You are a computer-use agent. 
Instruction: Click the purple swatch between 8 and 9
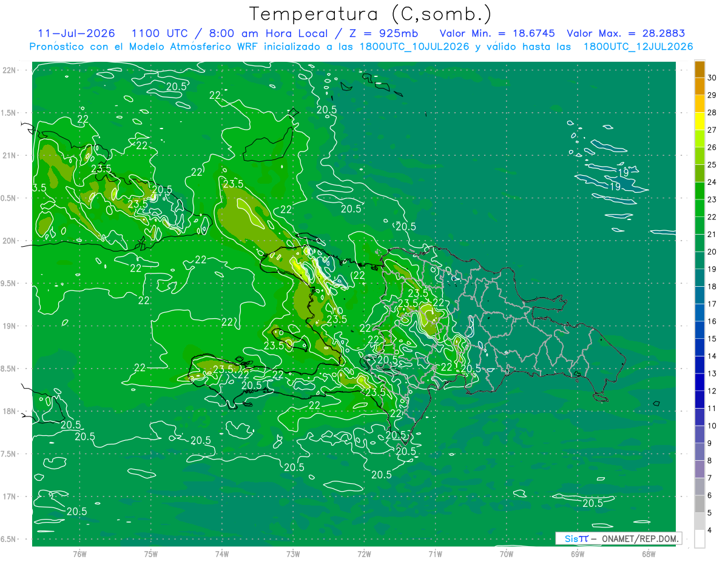(x=699, y=452)
